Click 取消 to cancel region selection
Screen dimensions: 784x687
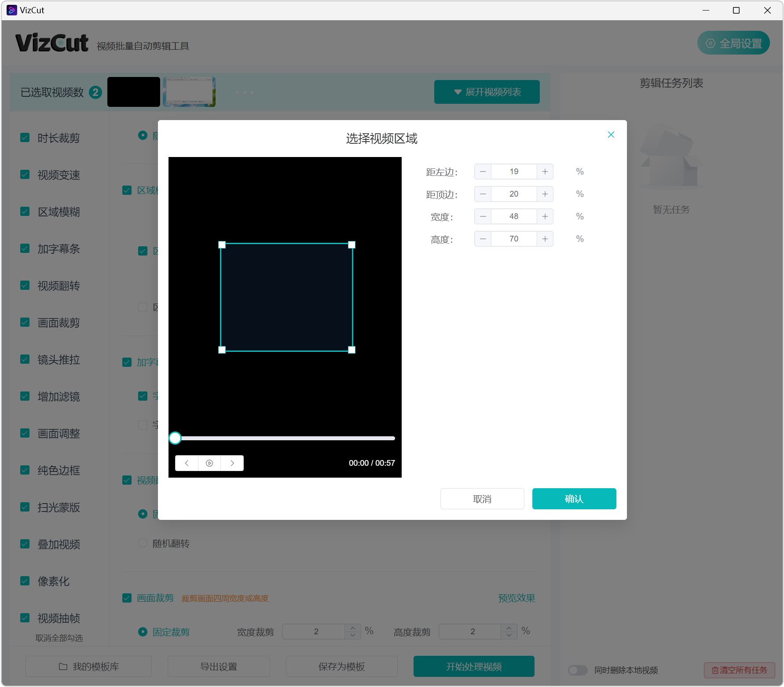pos(482,499)
